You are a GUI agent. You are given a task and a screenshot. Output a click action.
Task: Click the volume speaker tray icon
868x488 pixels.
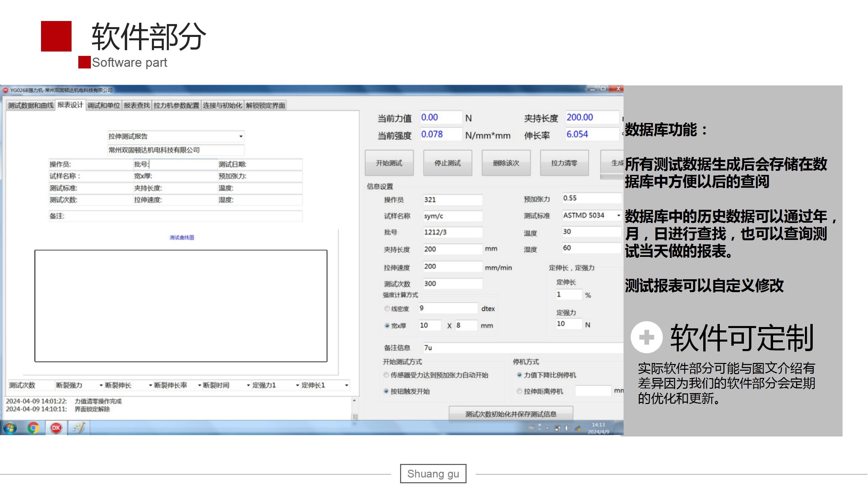click(x=567, y=428)
